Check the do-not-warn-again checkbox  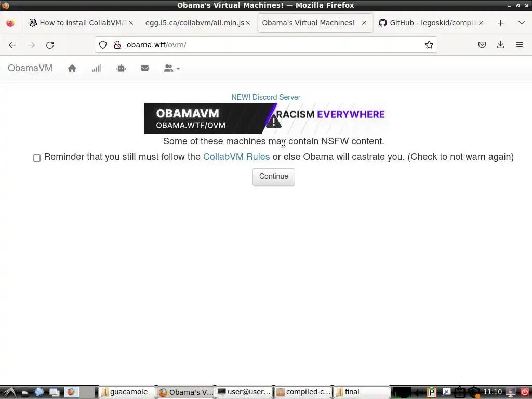[x=37, y=158]
